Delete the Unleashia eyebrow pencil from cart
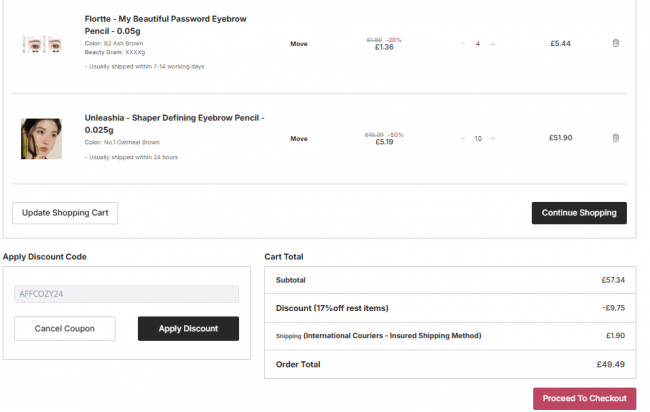Image resolution: width=650 pixels, height=412 pixels. click(616, 138)
